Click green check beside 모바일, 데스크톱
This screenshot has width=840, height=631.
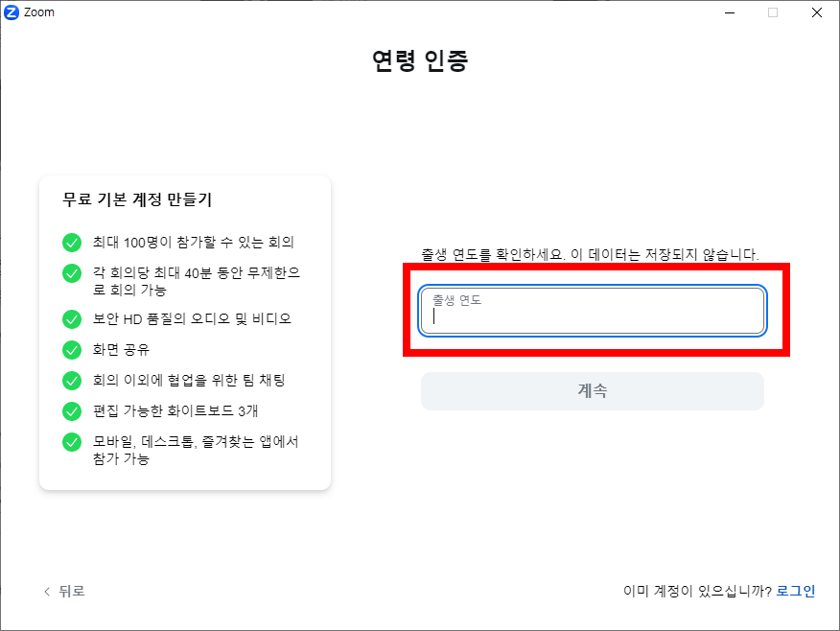[72, 442]
